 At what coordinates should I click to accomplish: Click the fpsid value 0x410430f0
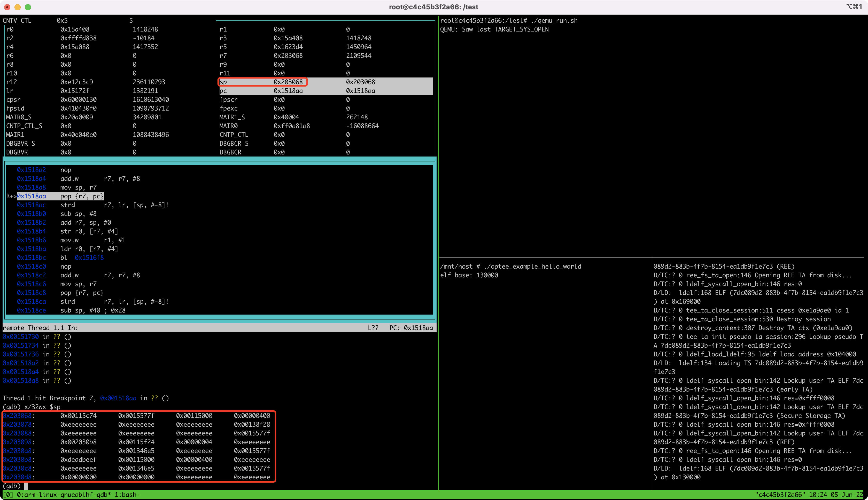coord(78,108)
